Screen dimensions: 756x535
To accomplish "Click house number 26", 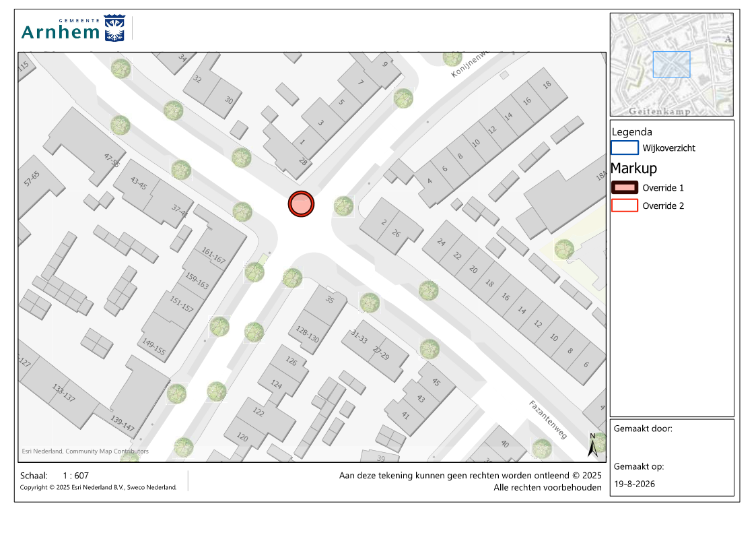I will click(397, 234).
